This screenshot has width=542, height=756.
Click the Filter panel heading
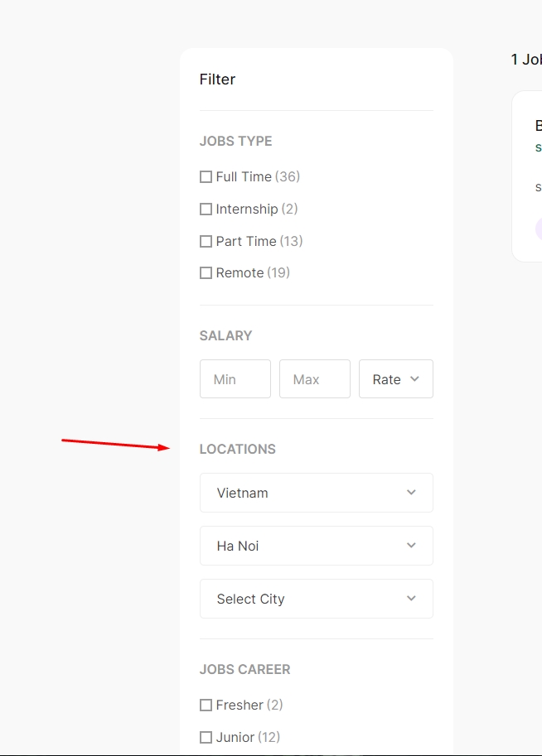pos(217,79)
